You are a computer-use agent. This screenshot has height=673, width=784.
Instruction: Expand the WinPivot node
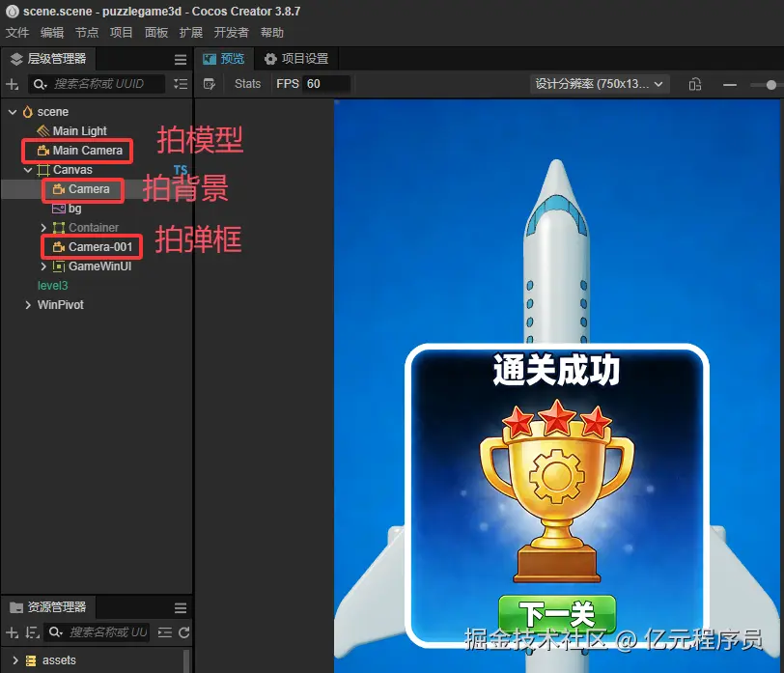tap(28, 305)
